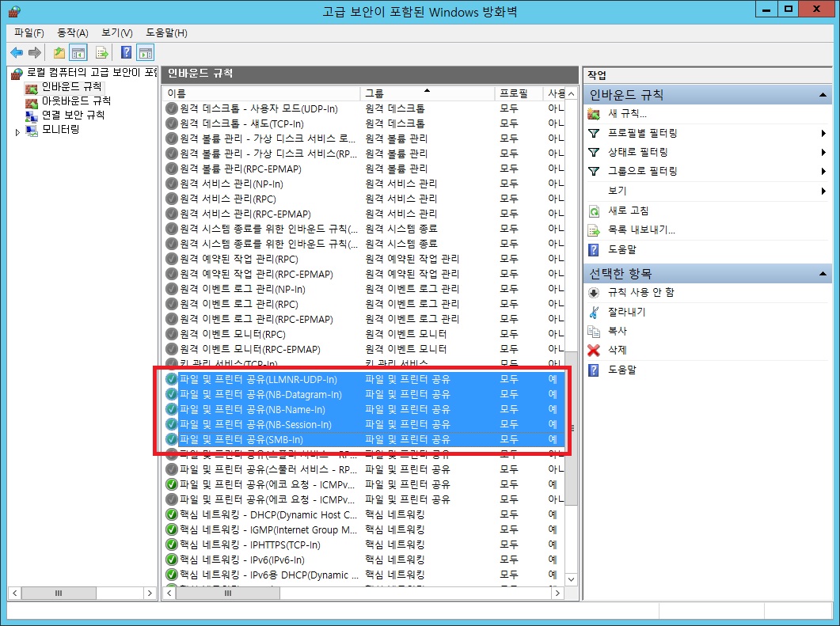Open 프로필별 필터링 submenu arrow

(823, 133)
